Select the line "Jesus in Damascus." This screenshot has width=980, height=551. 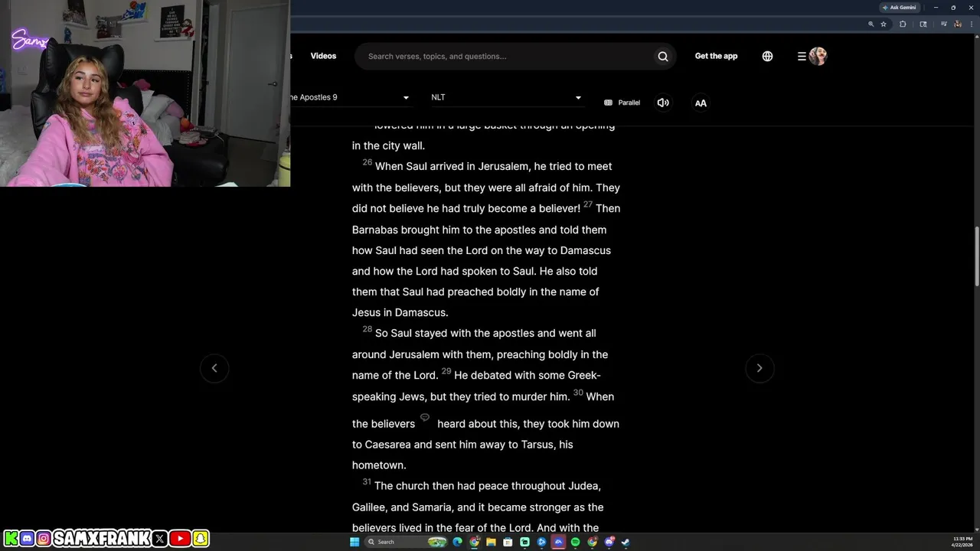coord(400,312)
